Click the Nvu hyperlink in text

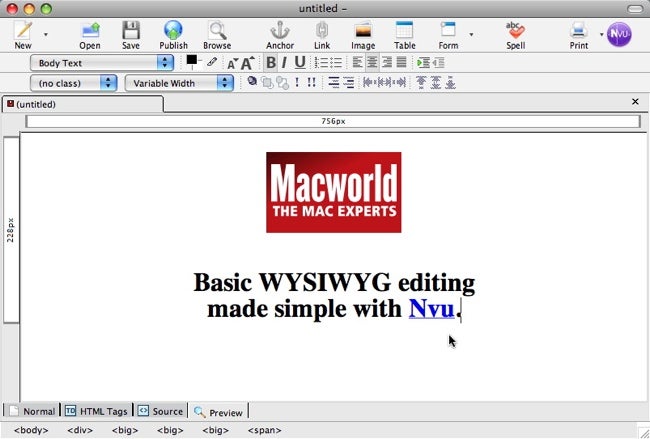point(432,309)
